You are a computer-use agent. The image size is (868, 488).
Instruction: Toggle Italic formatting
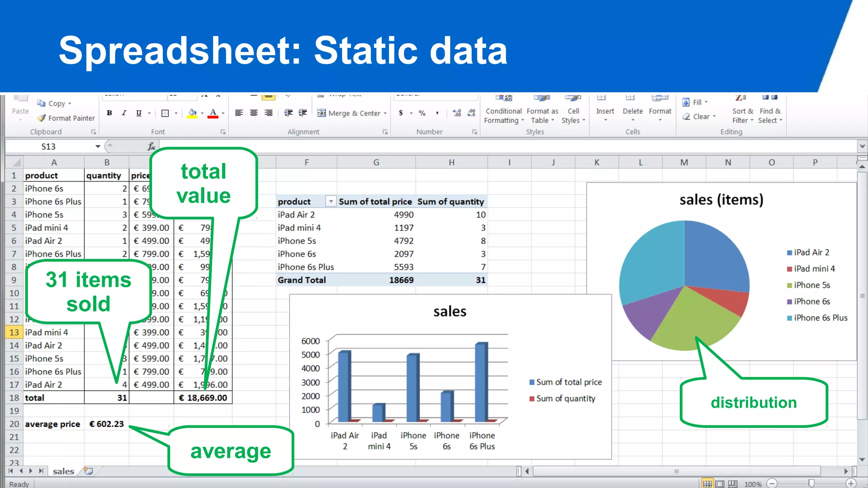124,113
